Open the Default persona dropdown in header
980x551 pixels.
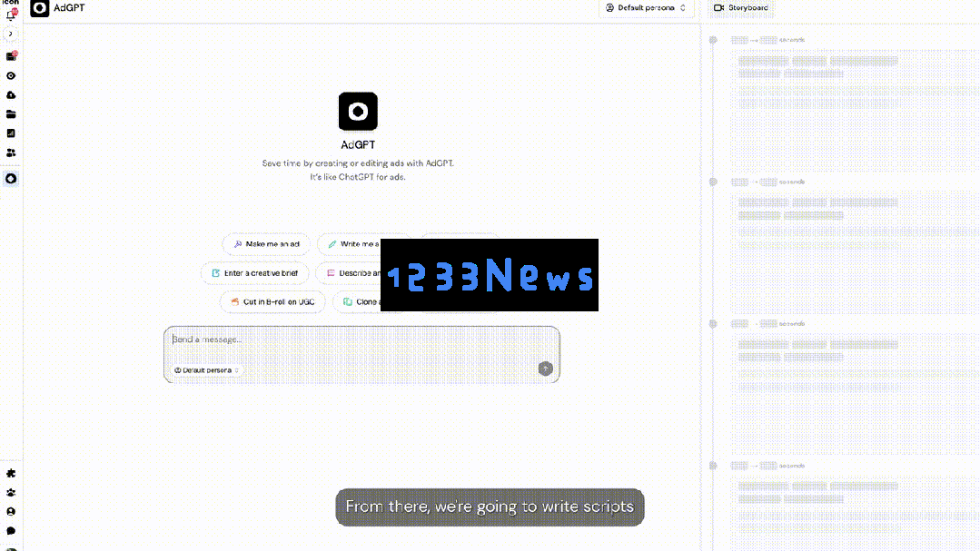[646, 7]
